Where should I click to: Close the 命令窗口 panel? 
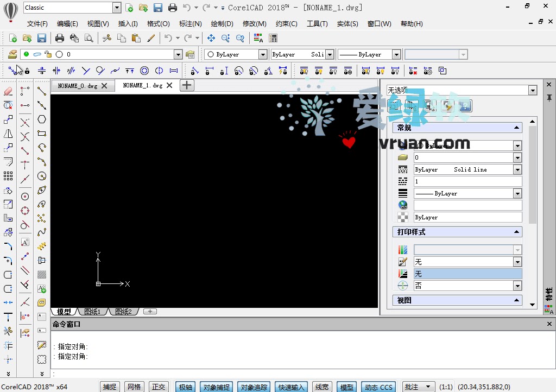coord(549,324)
